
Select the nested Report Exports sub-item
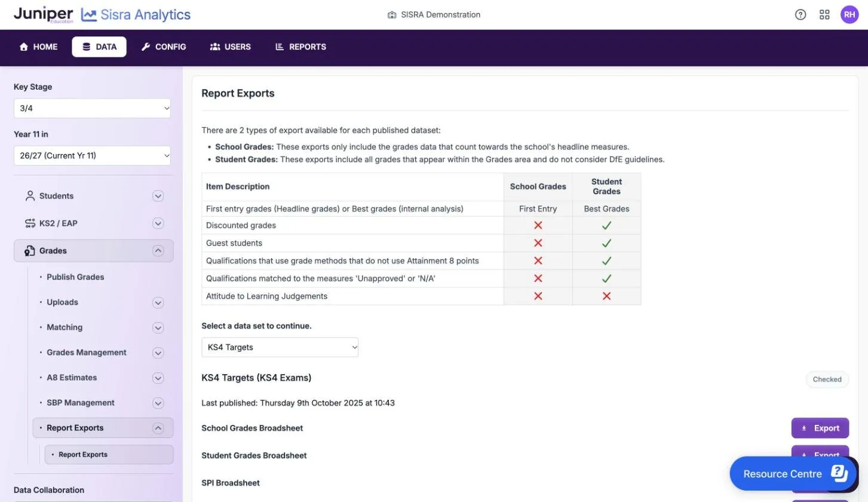[x=109, y=455]
